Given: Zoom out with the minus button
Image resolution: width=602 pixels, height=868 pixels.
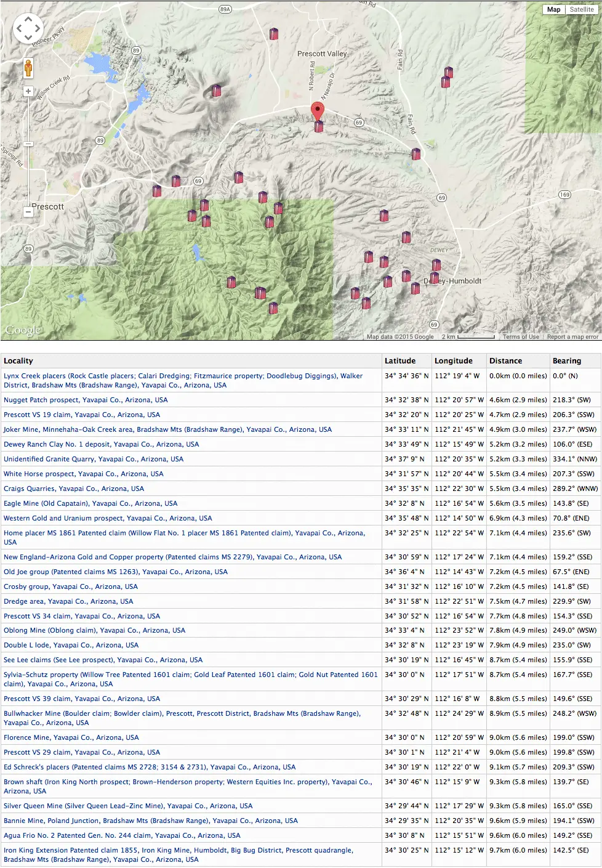Looking at the screenshot, I should [28, 211].
